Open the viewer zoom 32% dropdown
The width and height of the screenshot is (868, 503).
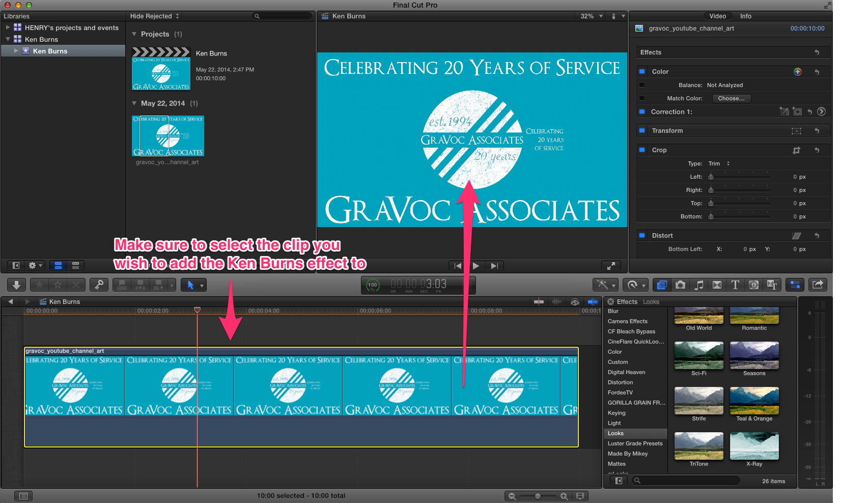pyautogui.click(x=591, y=16)
